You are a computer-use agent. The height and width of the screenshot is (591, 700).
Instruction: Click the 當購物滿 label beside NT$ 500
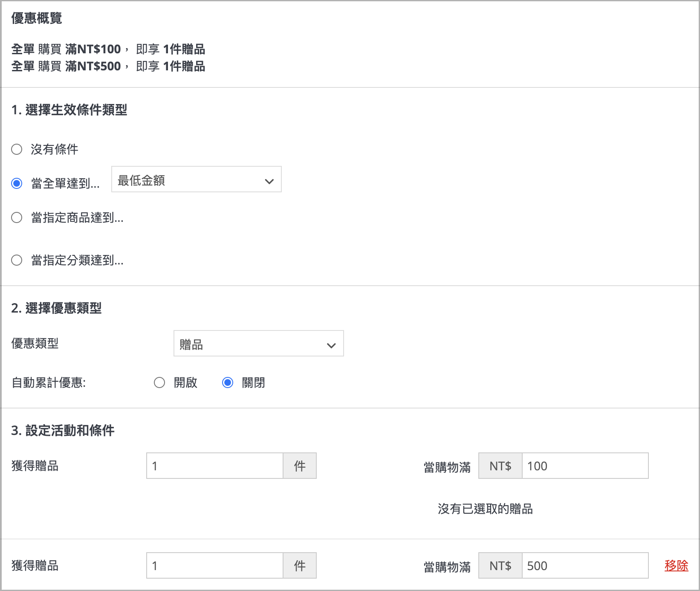(447, 567)
